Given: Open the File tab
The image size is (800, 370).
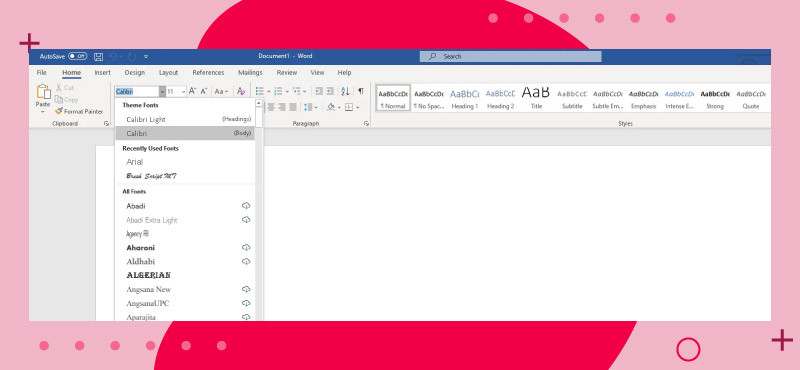Looking at the screenshot, I should pyautogui.click(x=41, y=72).
